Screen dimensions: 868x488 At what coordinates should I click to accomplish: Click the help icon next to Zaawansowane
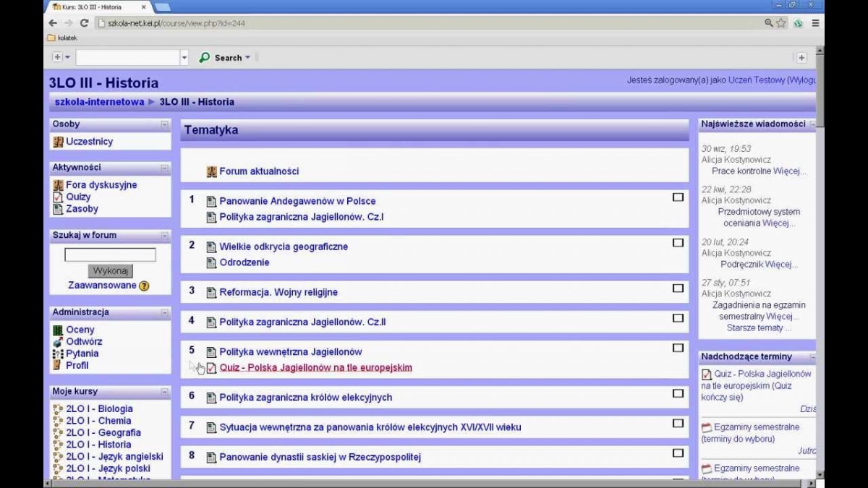144,286
